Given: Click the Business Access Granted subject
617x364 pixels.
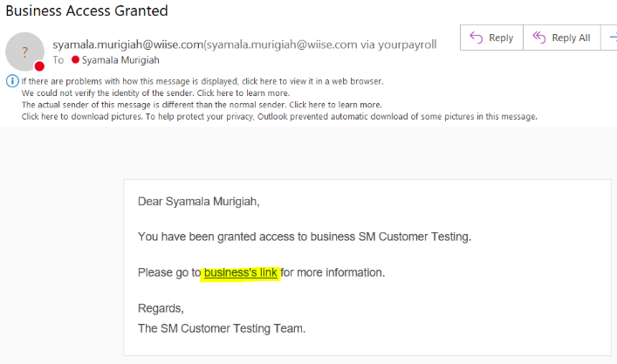Looking at the screenshot, I should click(86, 10).
